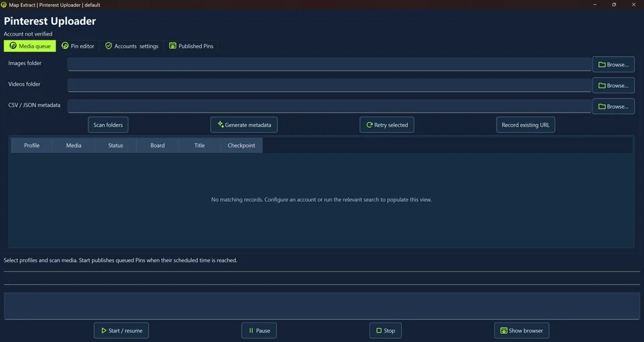The width and height of the screenshot is (644, 342).
Task: Click the sparkle icon on Generate metadata
Action: [x=221, y=125]
